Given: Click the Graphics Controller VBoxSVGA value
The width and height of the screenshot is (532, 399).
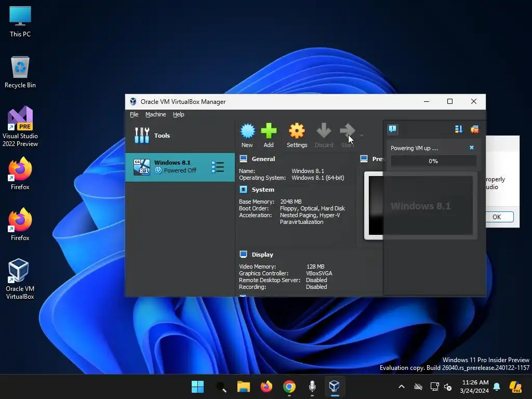Looking at the screenshot, I should coord(319,273).
